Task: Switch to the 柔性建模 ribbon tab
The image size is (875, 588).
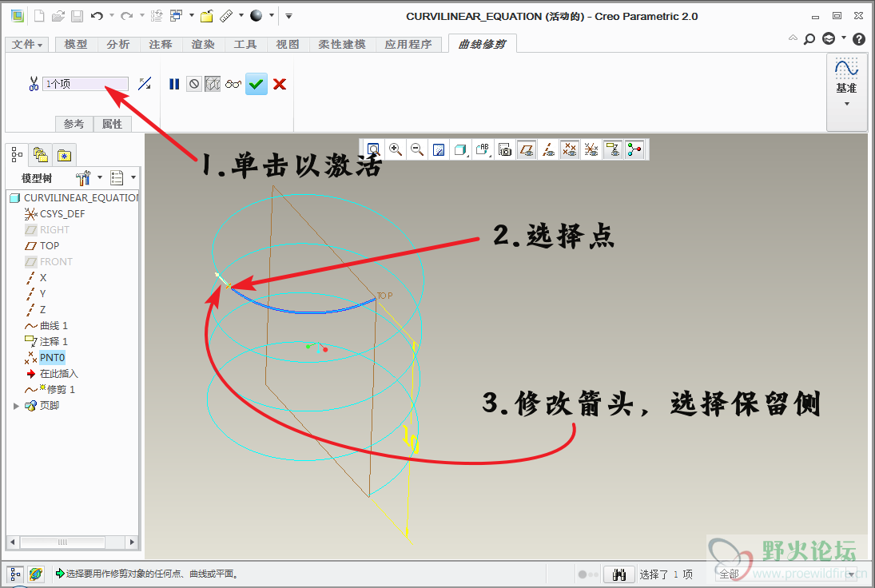Action: point(342,44)
